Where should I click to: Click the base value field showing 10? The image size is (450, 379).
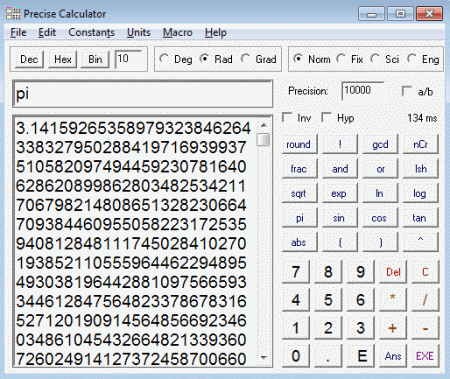(x=128, y=59)
